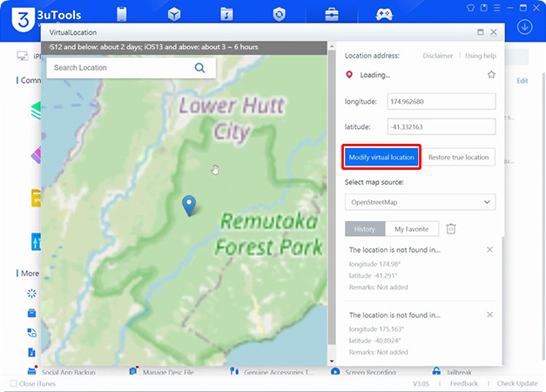Click the Genuine Accessories icon
The height and width of the screenshot is (392, 546).
click(x=234, y=371)
